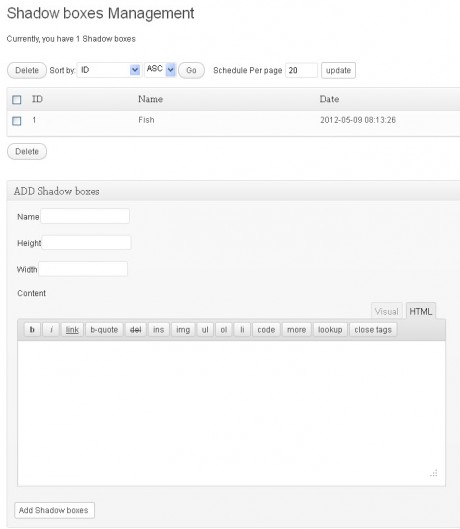Click the link toolbar button
Viewport: 460px width, 529px height.
[x=72, y=329]
